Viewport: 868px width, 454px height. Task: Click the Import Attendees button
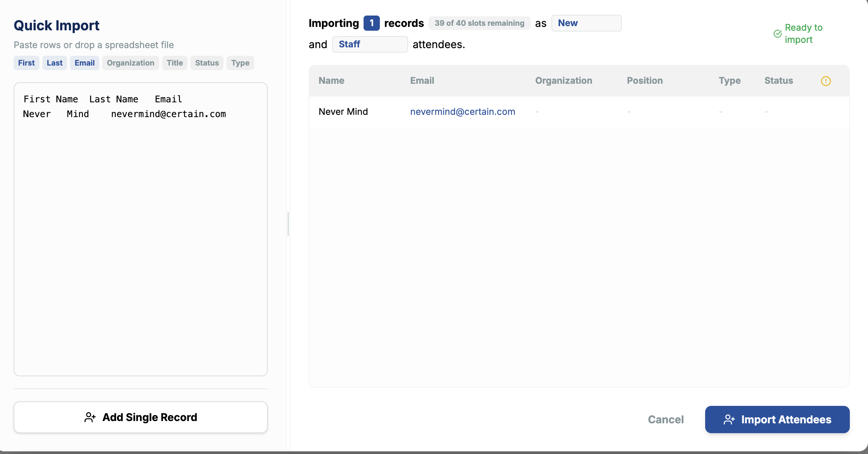coord(777,420)
